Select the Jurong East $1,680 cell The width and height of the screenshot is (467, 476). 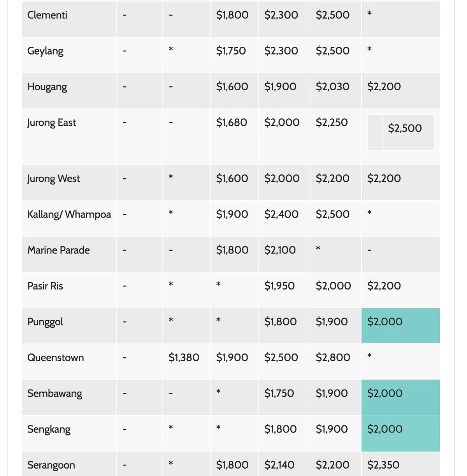point(232,123)
